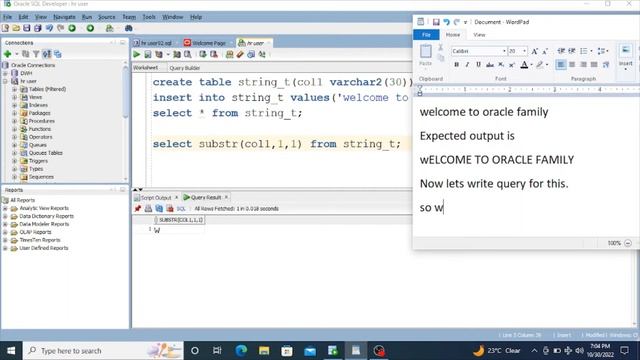Click the Superscript icon in WordPad

pyautogui.click(x=512, y=64)
